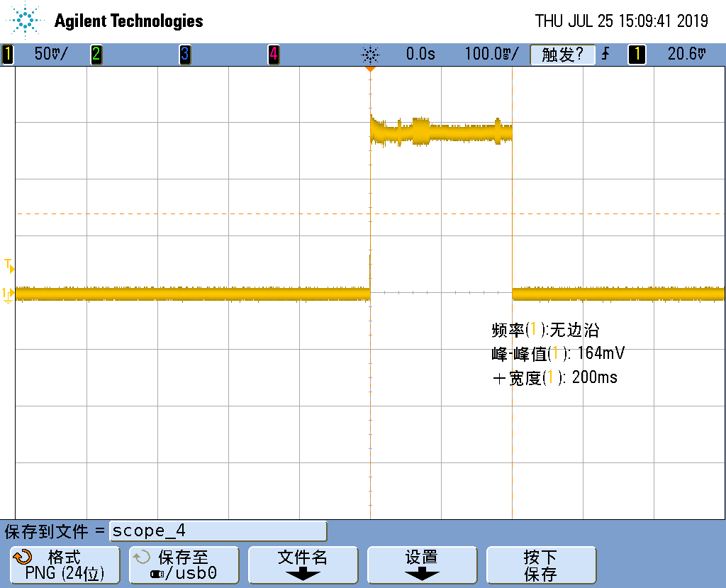The height and width of the screenshot is (588, 726).
Task: Enable the Channel 4 display
Action: (x=274, y=54)
